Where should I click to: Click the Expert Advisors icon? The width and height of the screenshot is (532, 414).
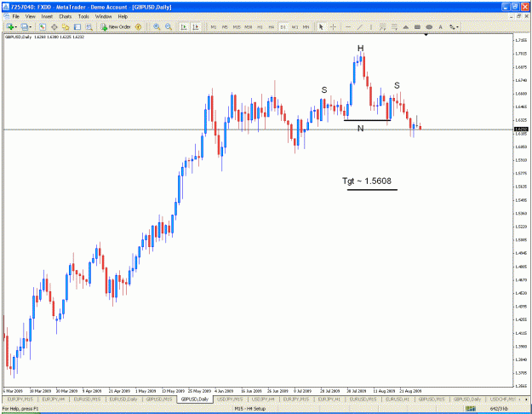(138, 26)
